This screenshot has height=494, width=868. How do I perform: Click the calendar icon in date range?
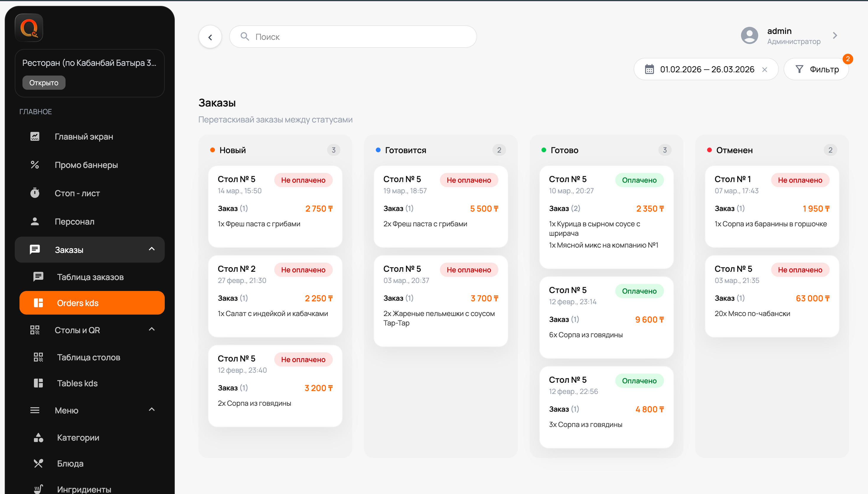point(649,69)
